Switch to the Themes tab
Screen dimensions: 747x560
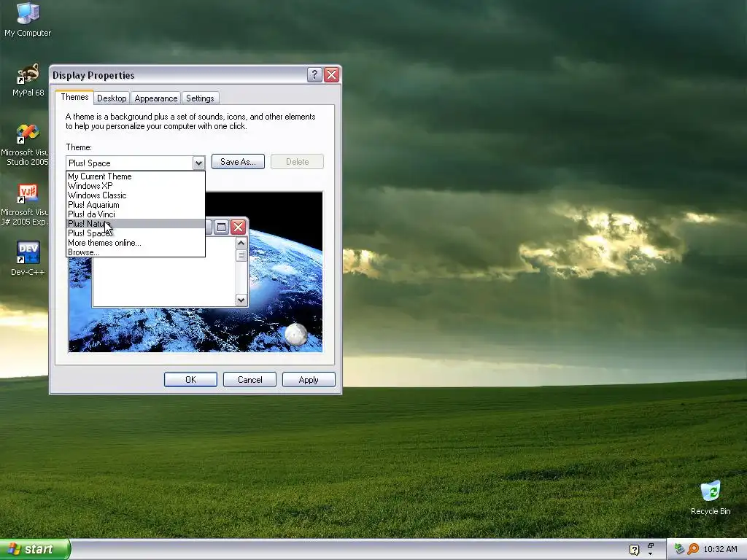(74, 97)
